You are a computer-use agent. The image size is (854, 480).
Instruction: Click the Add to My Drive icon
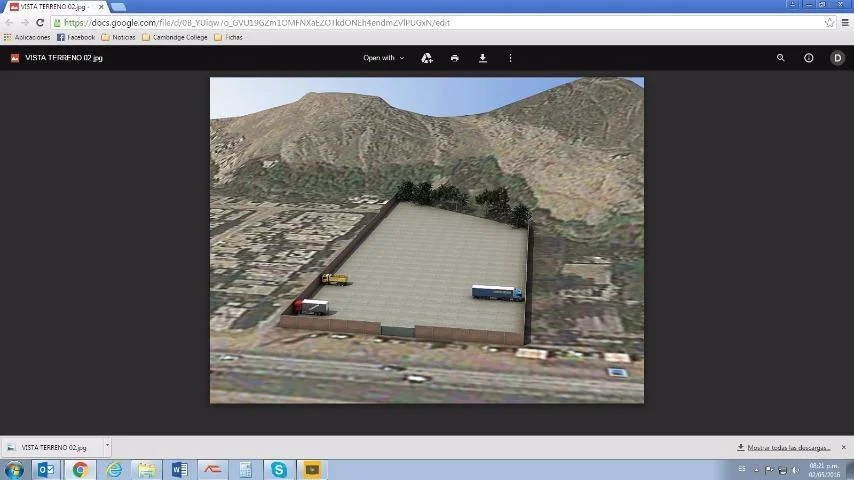tap(427, 58)
